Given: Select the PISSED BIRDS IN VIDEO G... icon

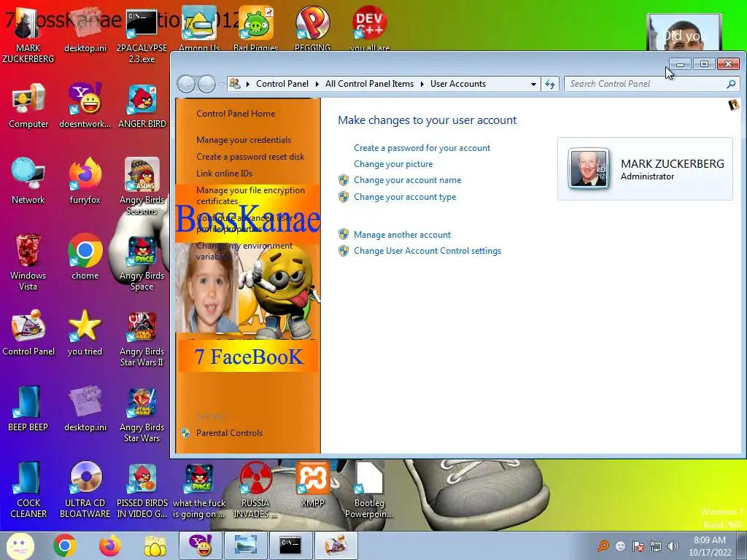Looking at the screenshot, I should pos(142,490).
